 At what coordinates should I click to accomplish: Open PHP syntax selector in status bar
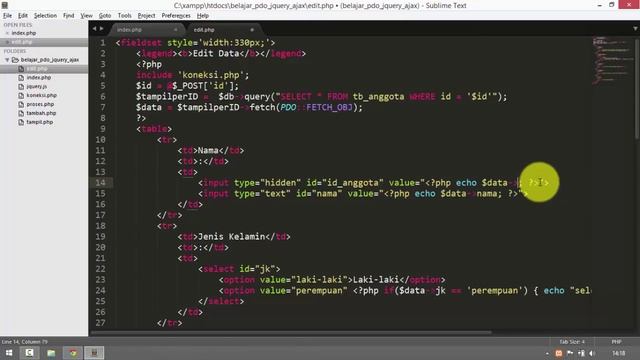[616, 342]
